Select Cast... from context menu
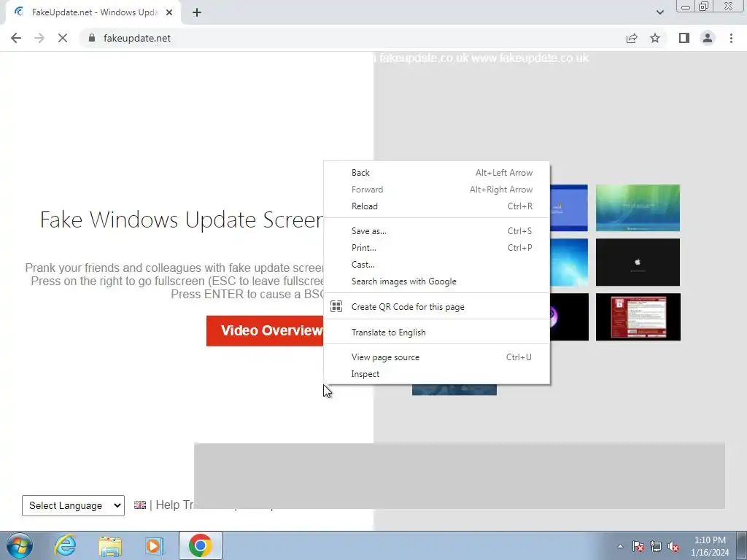Image resolution: width=747 pixels, height=560 pixels. [x=436, y=264]
